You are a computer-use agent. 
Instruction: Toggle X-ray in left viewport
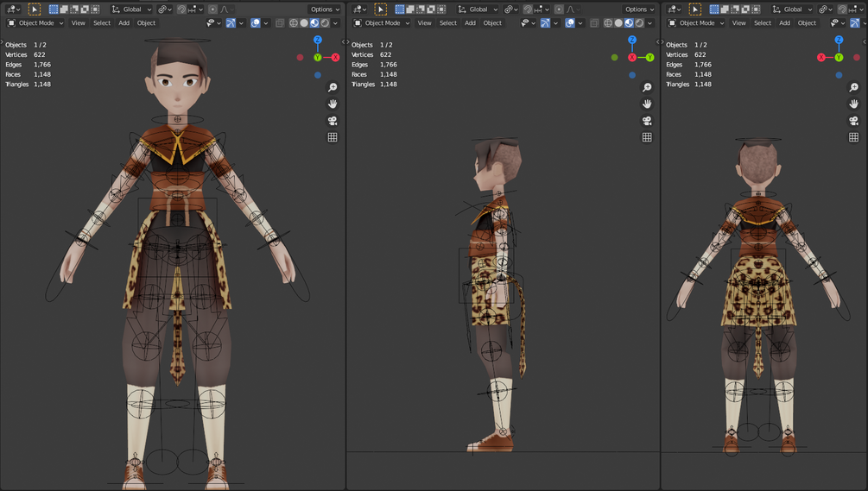pyautogui.click(x=280, y=23)
